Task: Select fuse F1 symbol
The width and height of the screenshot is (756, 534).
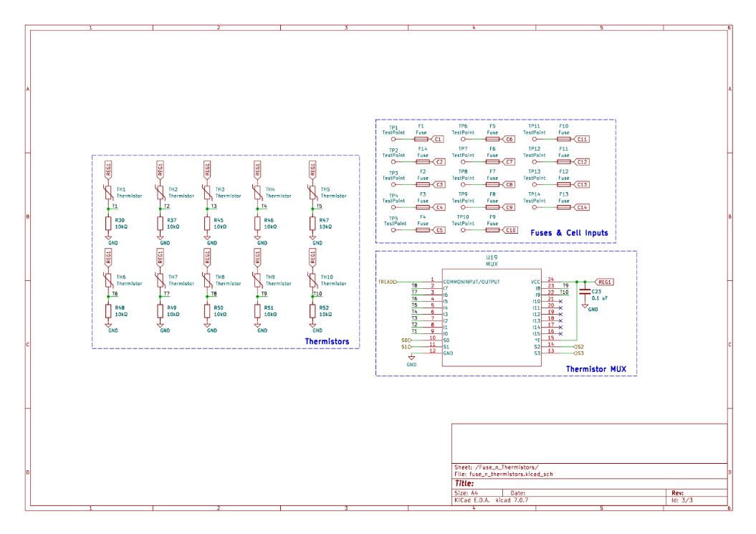Action: pyautogui.click(x=421, y=139)
